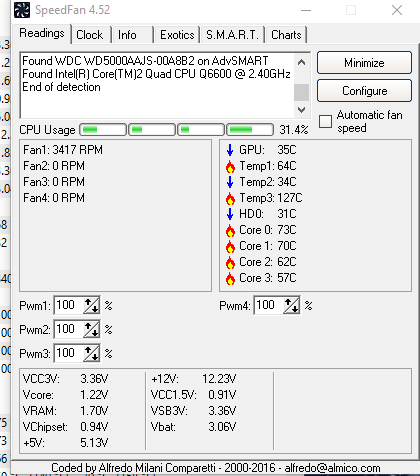The width and height of the screenshot is (420, 476).
Task: Click the 31.4% CPU usage value
Action: click(x=294, y=130)
